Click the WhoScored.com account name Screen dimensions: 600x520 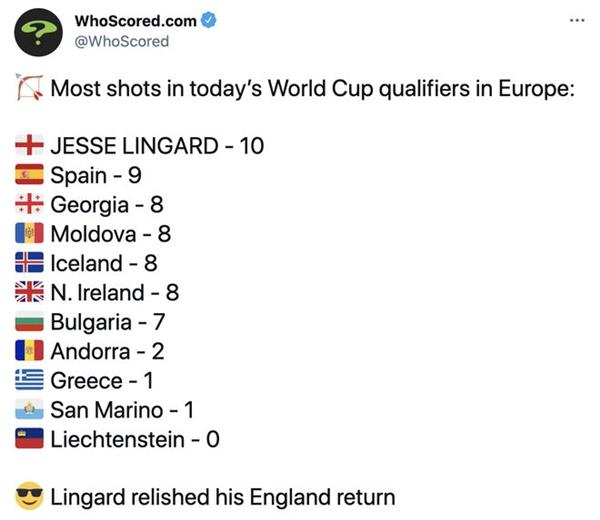click(135, 21)
